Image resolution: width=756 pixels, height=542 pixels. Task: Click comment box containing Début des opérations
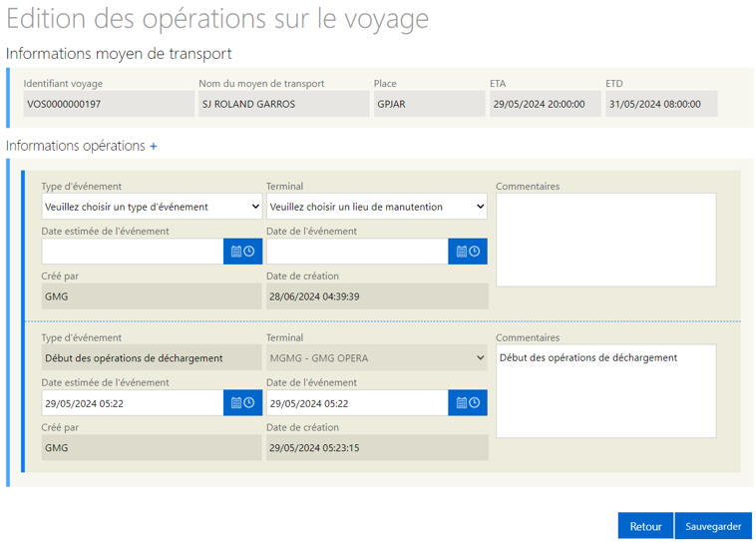tap(606, 391)
